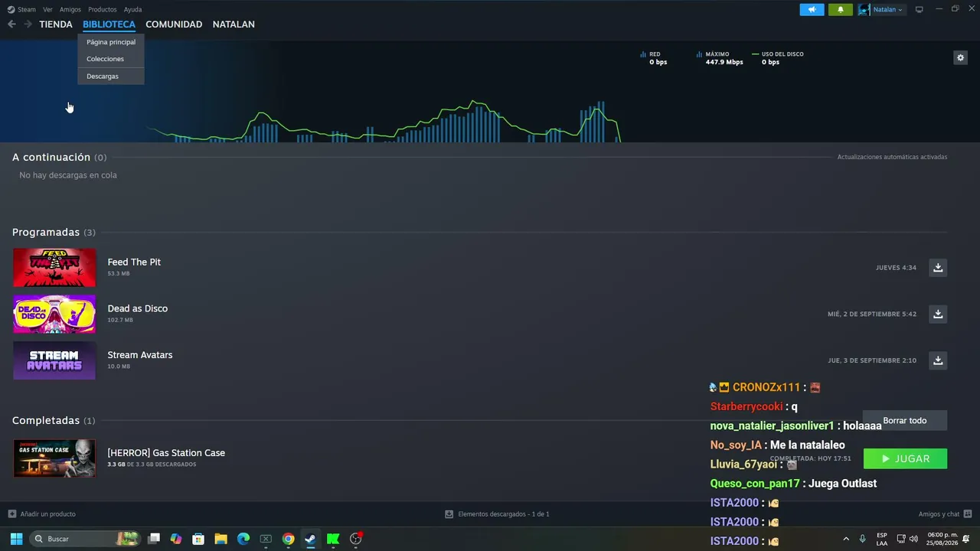Click the Dead as Disco thumbnail
This screenshot has height=551, width=980.
click(x=54, y=314)
